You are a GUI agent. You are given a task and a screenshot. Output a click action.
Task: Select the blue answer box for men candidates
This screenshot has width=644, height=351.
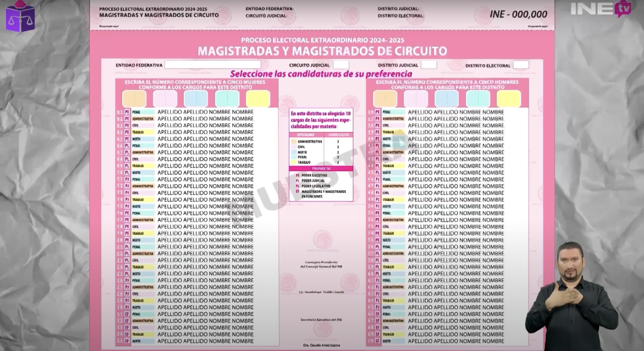(x=447, y=99)
